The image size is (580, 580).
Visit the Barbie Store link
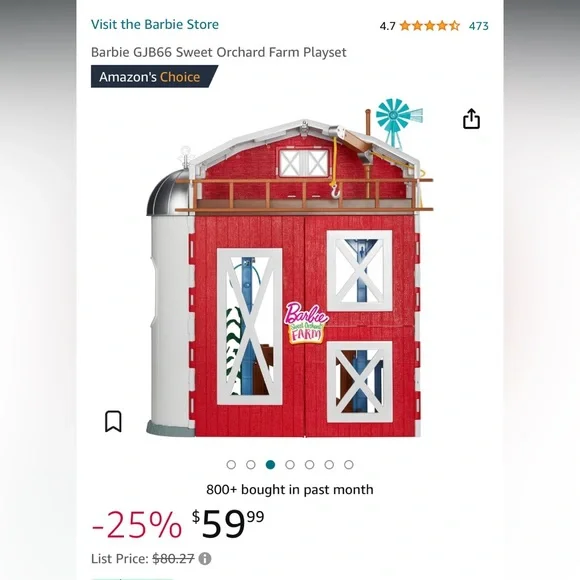click(x=155, y=24)
